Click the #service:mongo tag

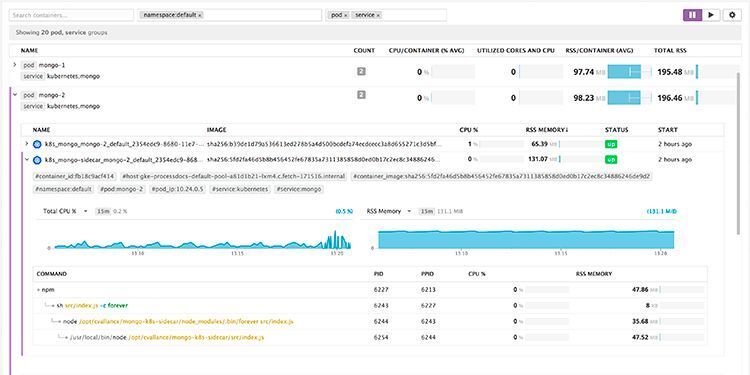coord(299,189)
